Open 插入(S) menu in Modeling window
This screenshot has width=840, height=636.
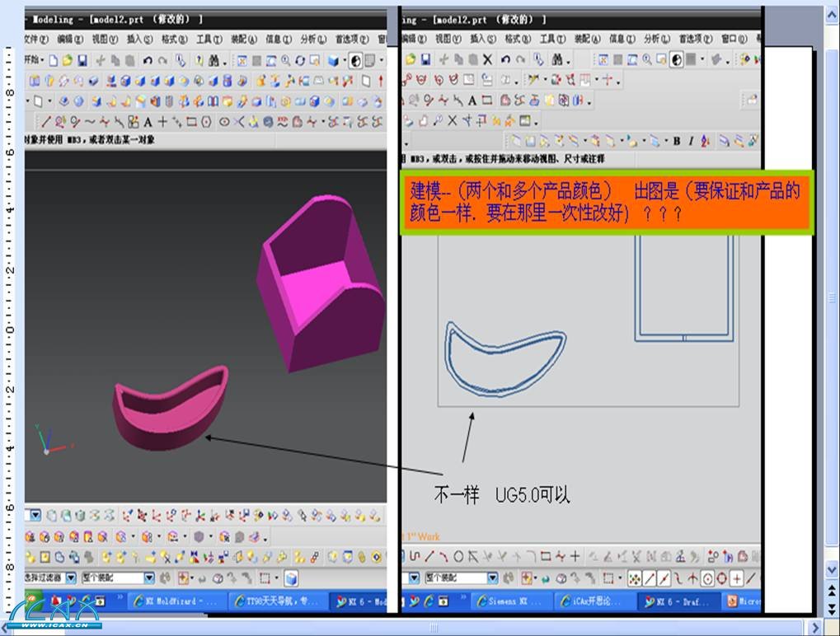coord(140,39)
